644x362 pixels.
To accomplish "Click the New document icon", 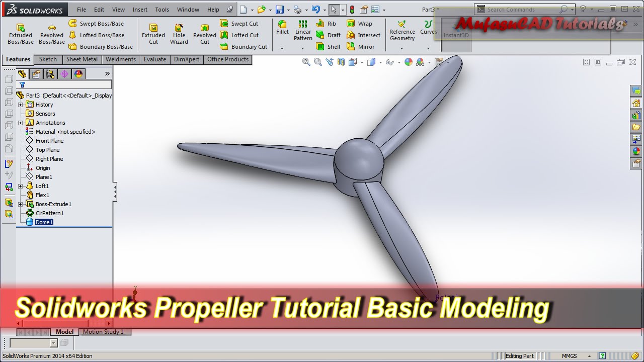I will [244, 10].
